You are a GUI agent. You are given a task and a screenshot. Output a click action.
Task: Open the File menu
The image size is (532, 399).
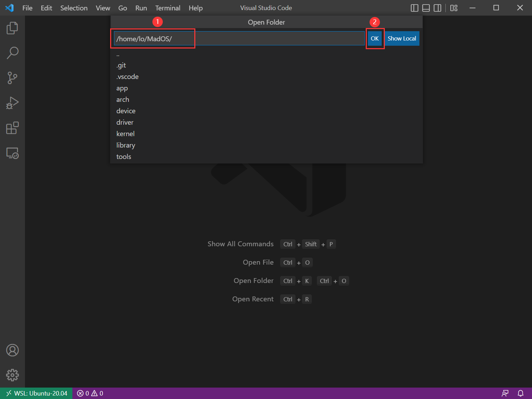pyautogui.click(x=27, y=8)
